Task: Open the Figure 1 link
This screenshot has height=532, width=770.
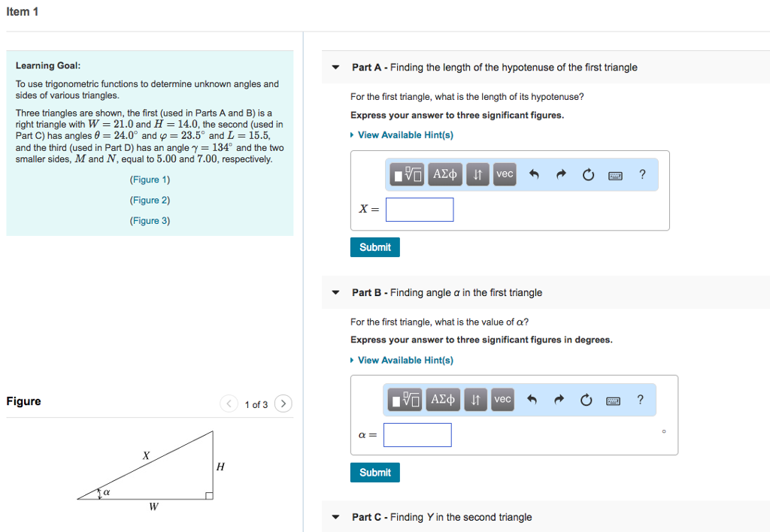Action: (x=149, y=180)
